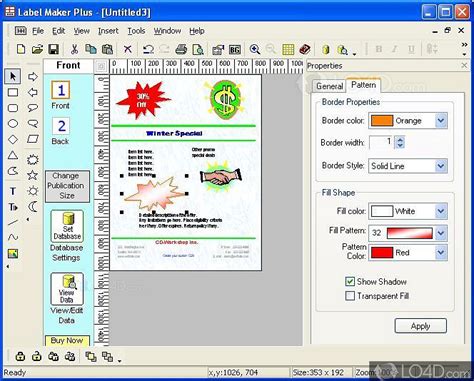Click the View Data button
Image resolution: width=474 pixels, height=381 pixels.
(67, 289)
